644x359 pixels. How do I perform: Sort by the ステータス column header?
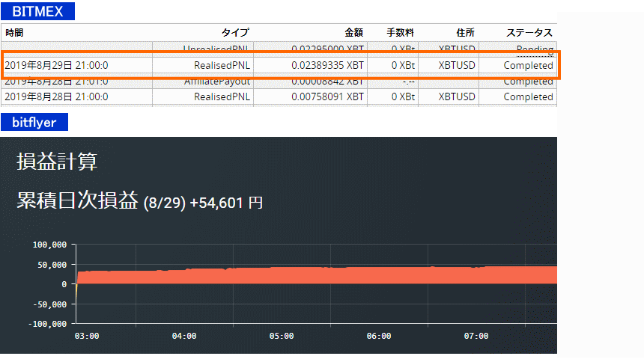click(x=529, y=33)
